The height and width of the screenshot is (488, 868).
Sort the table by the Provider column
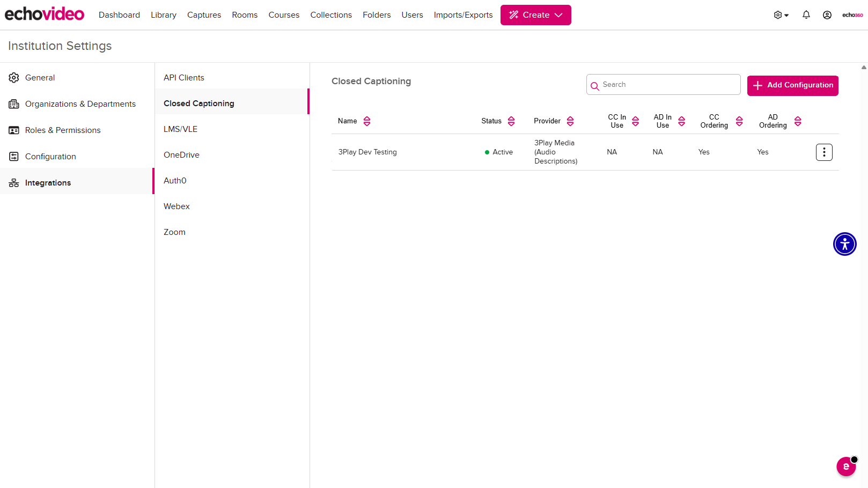[x=570, y=121]
